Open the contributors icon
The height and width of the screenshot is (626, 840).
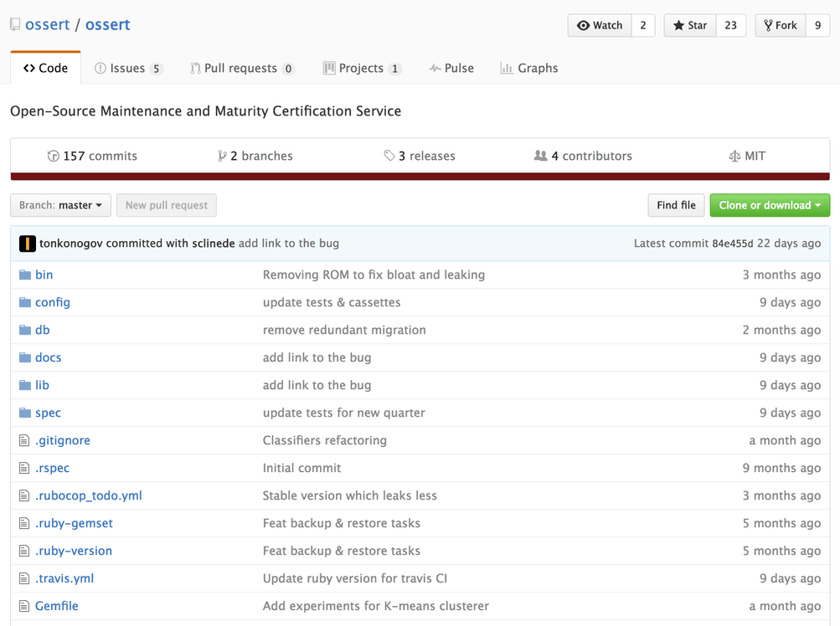[540, 155]
